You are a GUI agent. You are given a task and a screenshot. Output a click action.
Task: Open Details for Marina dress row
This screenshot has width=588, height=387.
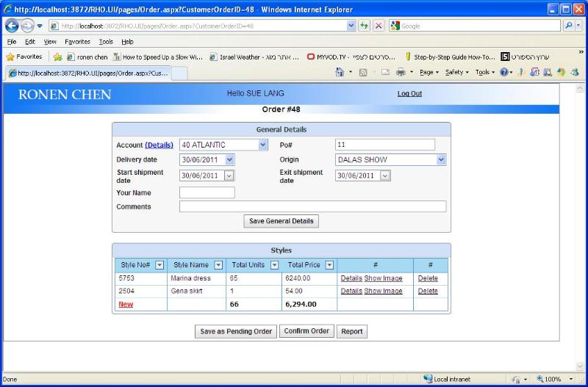(x=351, y=278)
